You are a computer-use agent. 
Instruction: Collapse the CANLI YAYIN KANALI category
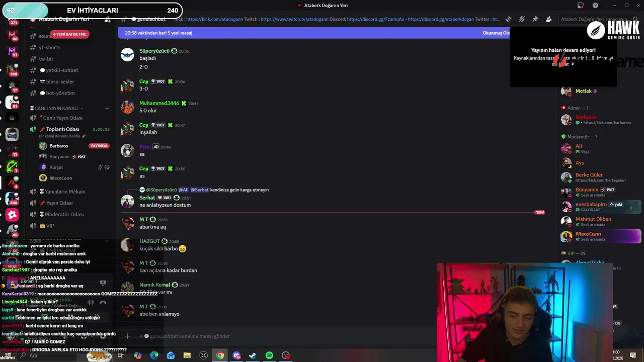coord(56,108)
